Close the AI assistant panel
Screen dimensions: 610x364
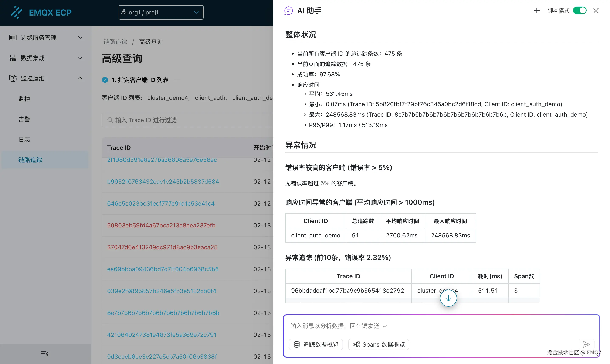[596, 11]
